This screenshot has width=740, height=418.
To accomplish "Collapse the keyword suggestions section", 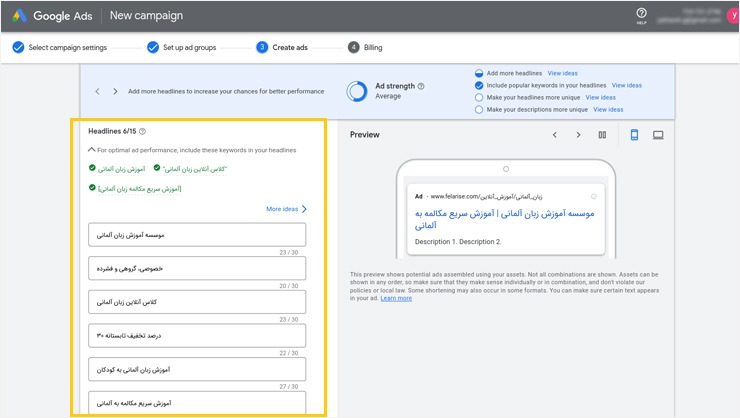I will pyautogui.click(x=91, y=150).
